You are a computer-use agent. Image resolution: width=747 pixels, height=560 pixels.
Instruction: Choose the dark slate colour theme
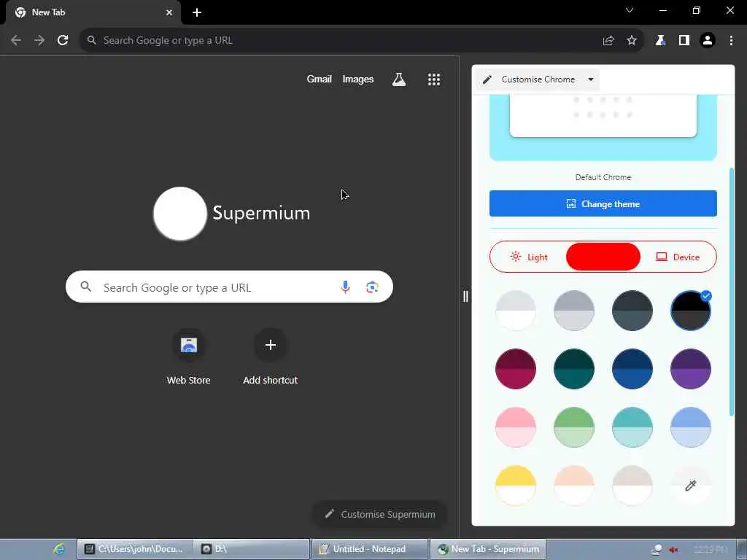coord(632,311)
